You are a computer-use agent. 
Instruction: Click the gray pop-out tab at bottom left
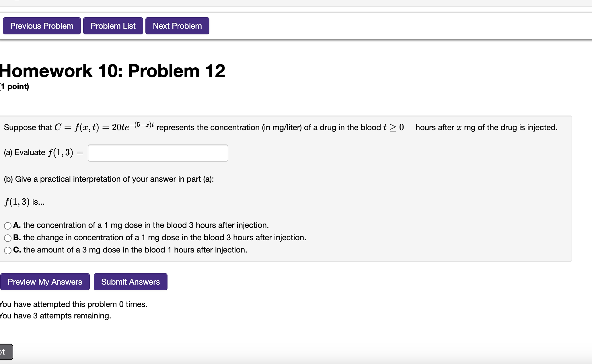6,352
